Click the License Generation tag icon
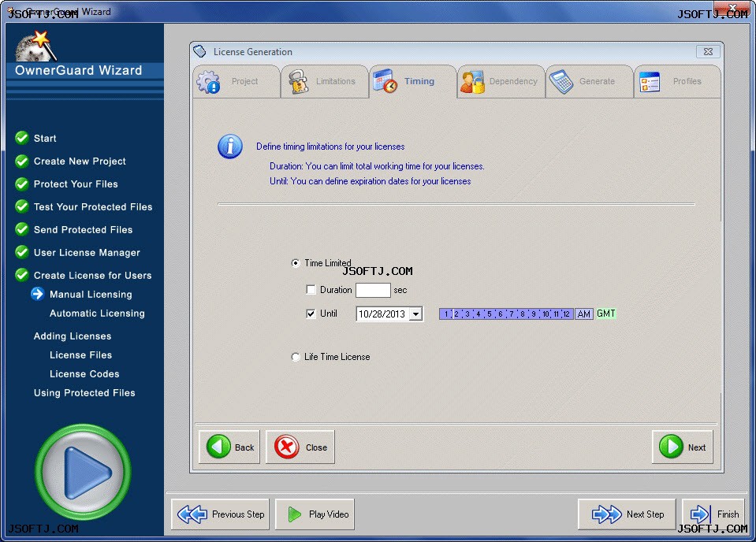The height and width of the screenshot is (542, 756). (199, 51)
